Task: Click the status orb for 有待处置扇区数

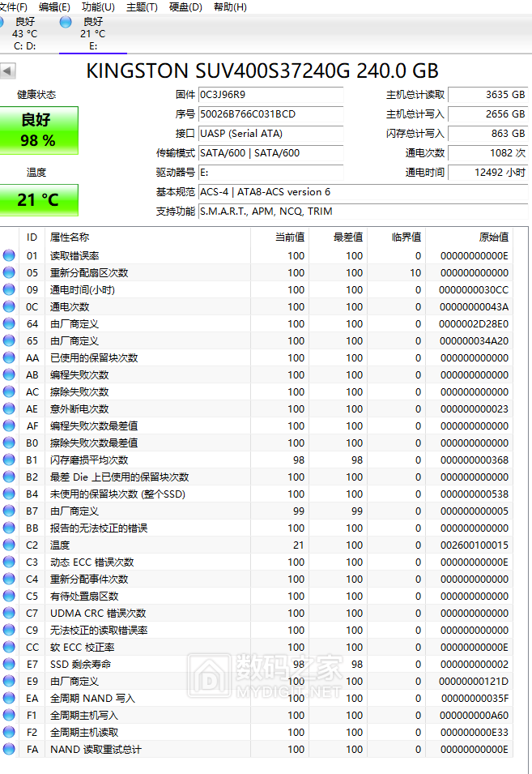Action: click(x=9, y=596)
